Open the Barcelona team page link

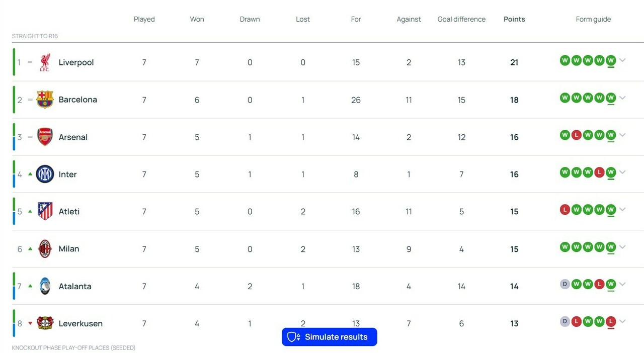78,100
